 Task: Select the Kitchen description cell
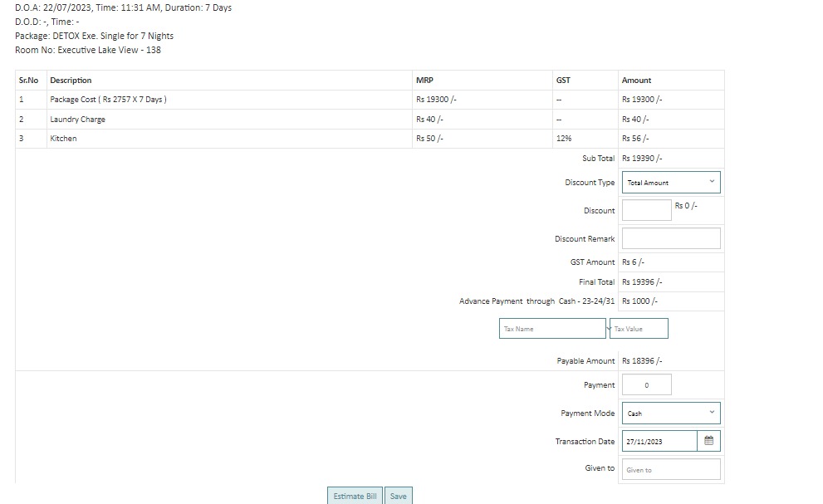(x=229, y=139)
